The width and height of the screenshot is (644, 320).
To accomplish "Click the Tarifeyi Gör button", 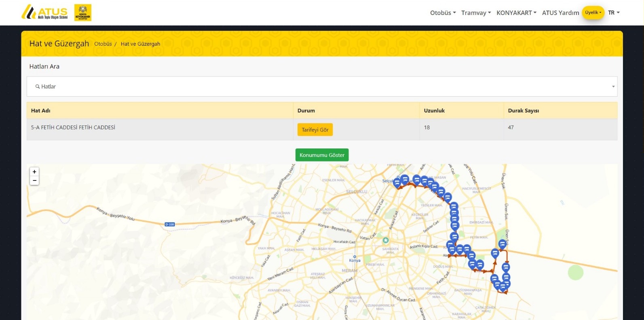I will [315, 129].
